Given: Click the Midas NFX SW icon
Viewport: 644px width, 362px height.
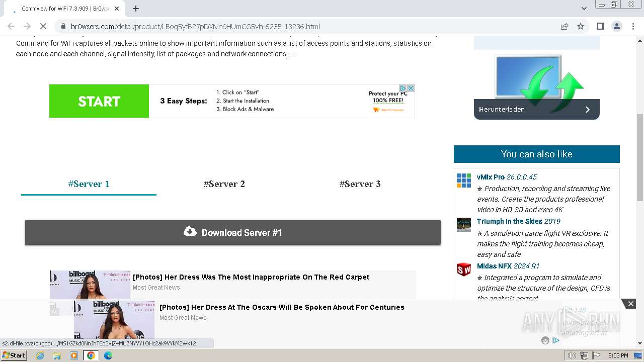Looking at the screenshot, I should pyautogui.click(x=464, y=269).
